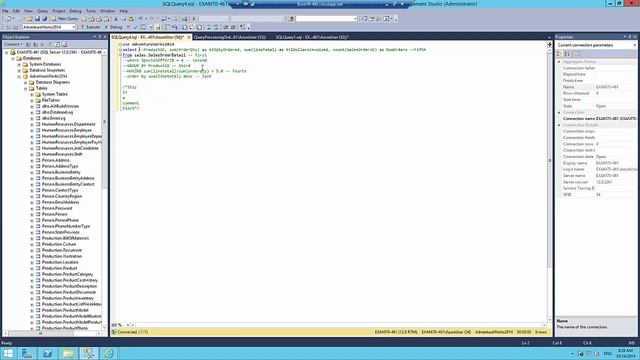Open the File menu
This screenshot has height=360, width=640.
[x=5, y=11]
